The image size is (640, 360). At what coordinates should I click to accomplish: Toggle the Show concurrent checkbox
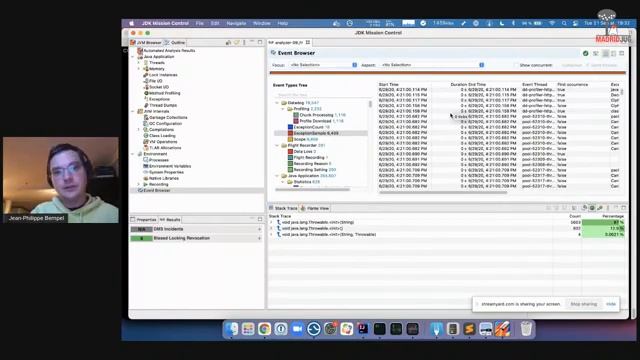(x=516, y=65)
